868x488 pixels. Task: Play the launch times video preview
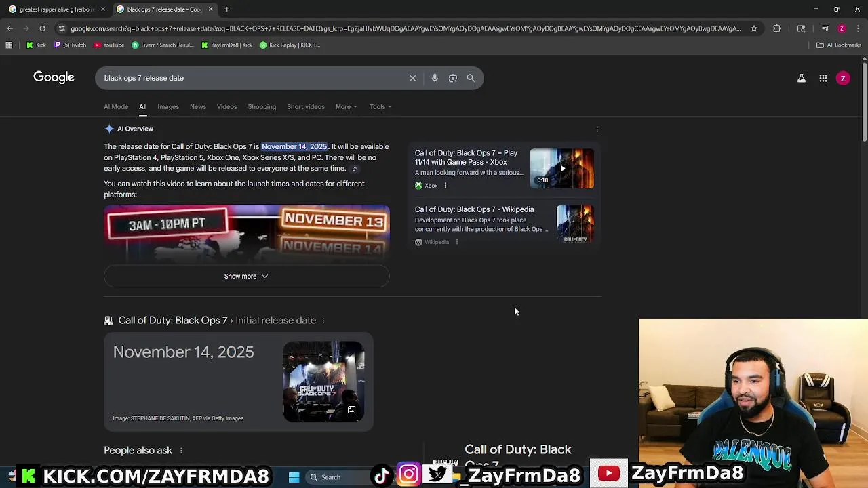pos(247,233)
